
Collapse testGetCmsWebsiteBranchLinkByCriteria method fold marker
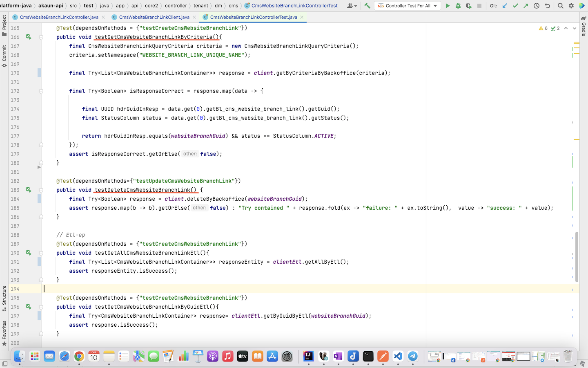(x=41, y=37)
